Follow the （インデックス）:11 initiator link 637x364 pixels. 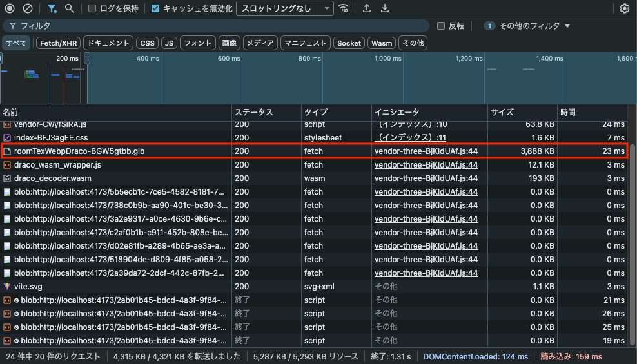410,138
